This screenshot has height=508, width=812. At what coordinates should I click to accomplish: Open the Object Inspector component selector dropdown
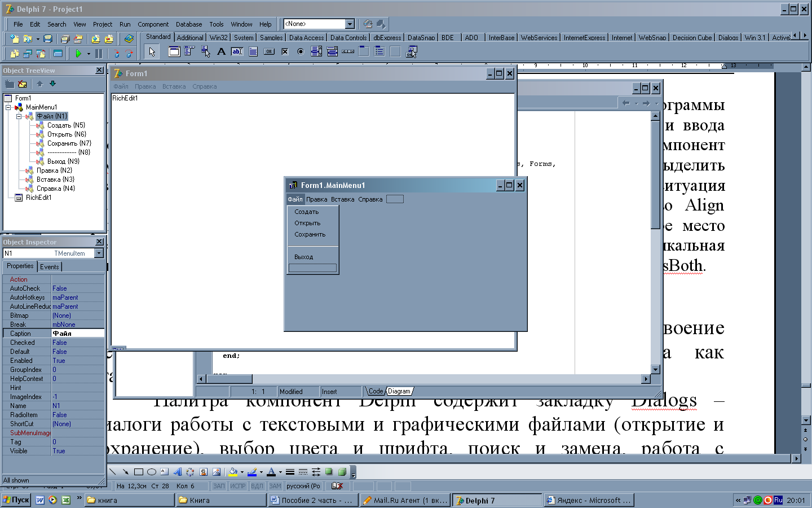pos(99,253)
